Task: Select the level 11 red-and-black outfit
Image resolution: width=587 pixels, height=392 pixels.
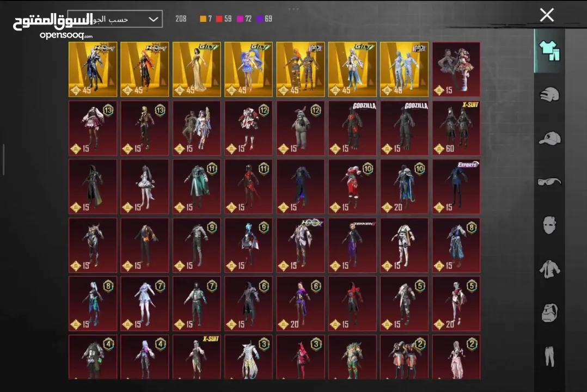Action: pos(248,186)
